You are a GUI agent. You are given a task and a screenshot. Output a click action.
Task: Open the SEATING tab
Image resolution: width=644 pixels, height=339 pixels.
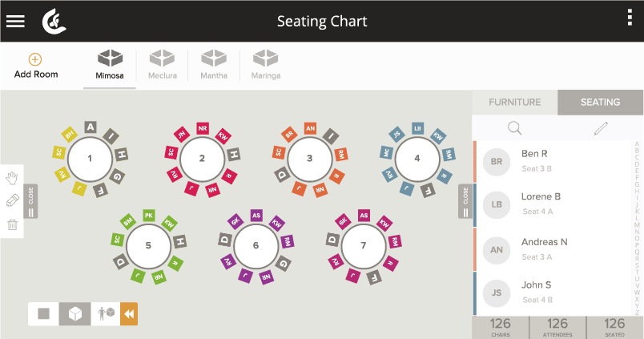pos(600,103)
